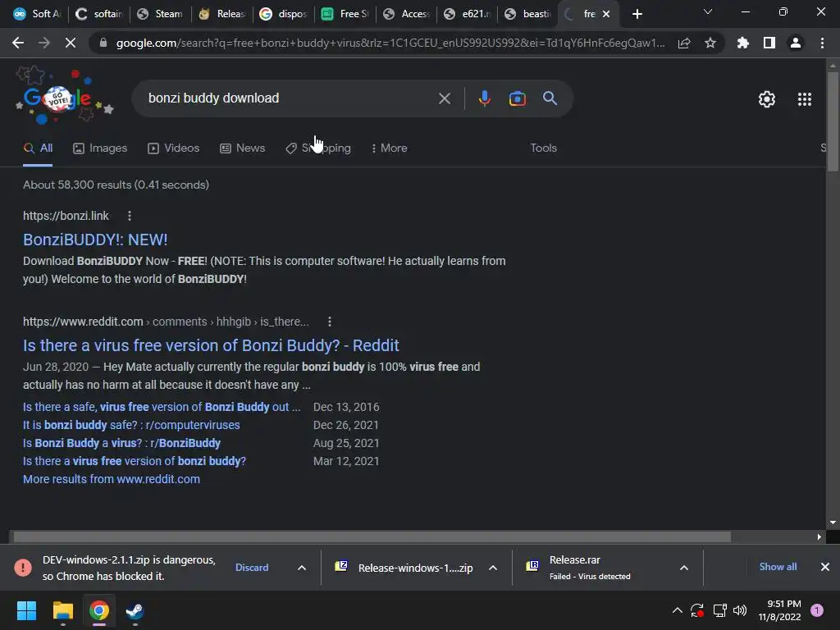This screenshot has width=840, height=630.
Task: Discard the blocked DEV-windows download
Action: pos(252,568)
